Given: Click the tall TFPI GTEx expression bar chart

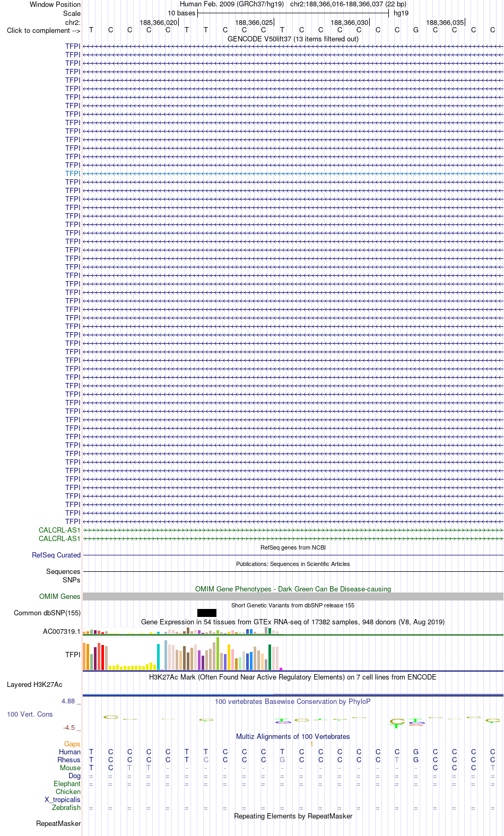Looking at the screenshot, I should tap(183, 654).
